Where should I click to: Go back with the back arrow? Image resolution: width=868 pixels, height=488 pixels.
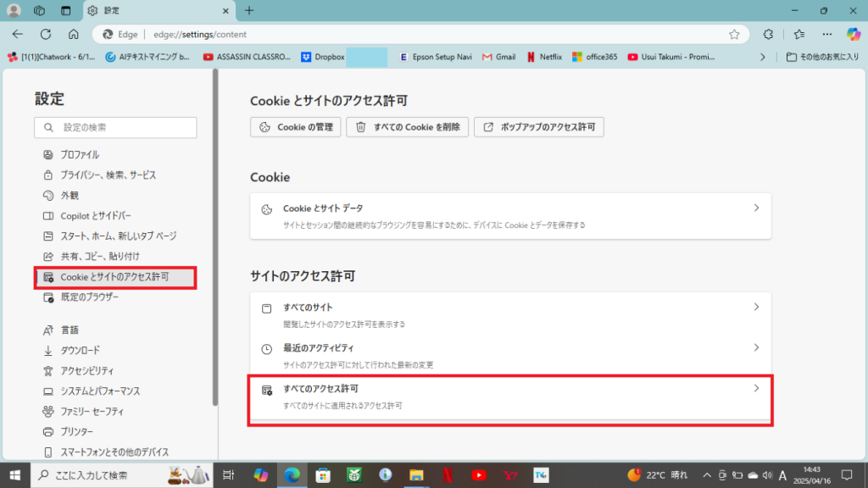coord(18,34)
